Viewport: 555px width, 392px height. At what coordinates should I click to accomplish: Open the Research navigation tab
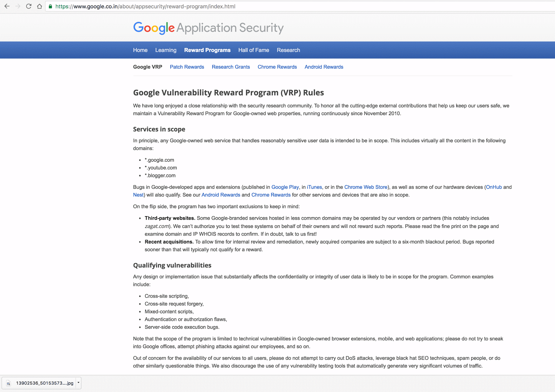288,50
